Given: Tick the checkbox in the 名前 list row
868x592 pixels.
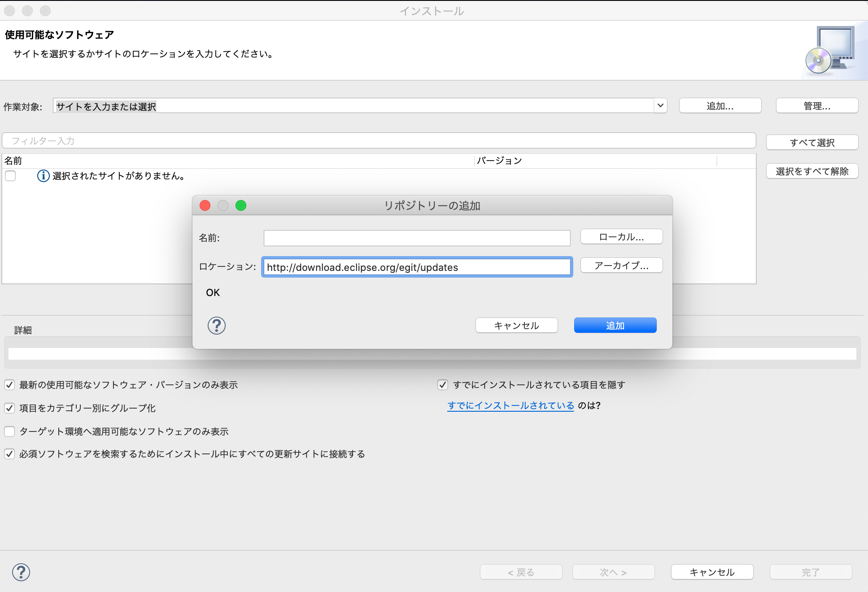Looking at the screenshot, I should [x=10, y=176].
